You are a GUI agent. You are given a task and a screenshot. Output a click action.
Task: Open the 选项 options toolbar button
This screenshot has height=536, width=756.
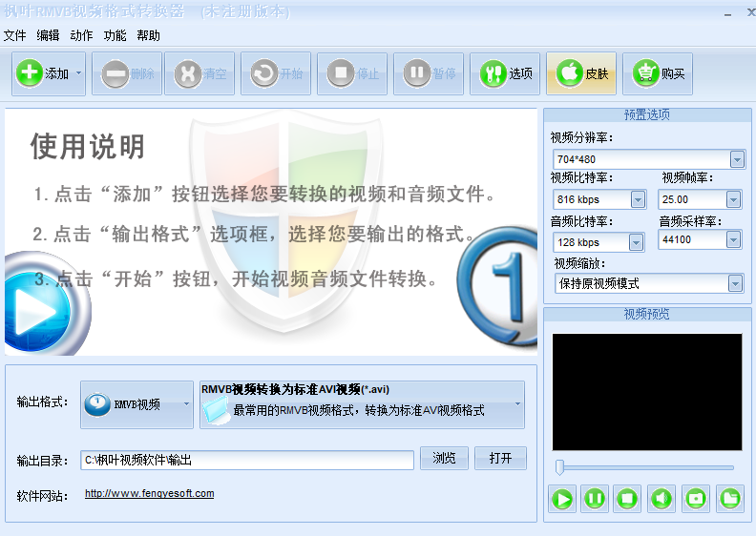[x=505, y=73]
